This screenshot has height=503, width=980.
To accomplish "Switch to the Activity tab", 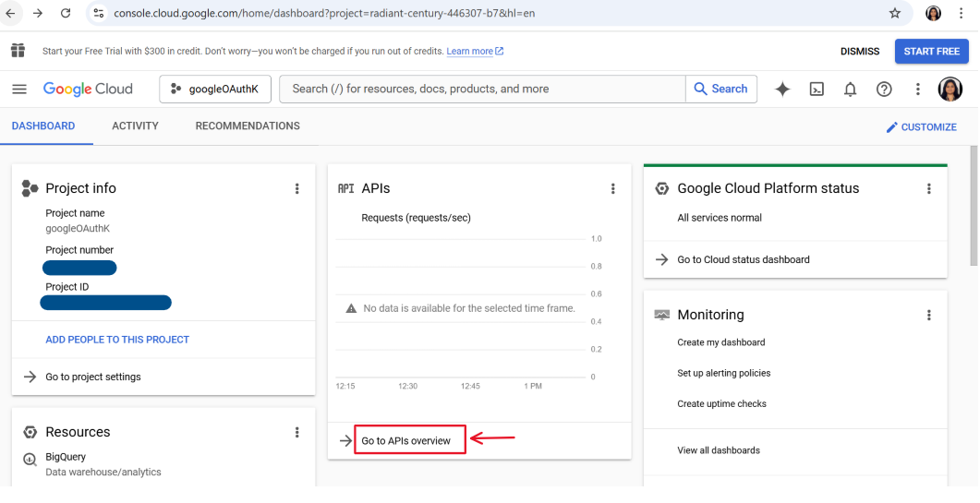I will (135, 126).
